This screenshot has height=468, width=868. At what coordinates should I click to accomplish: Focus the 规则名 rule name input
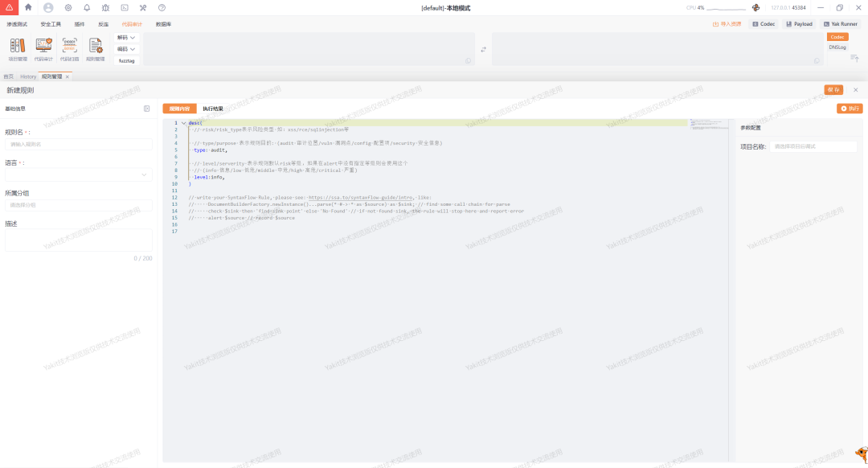pos(79,144)
